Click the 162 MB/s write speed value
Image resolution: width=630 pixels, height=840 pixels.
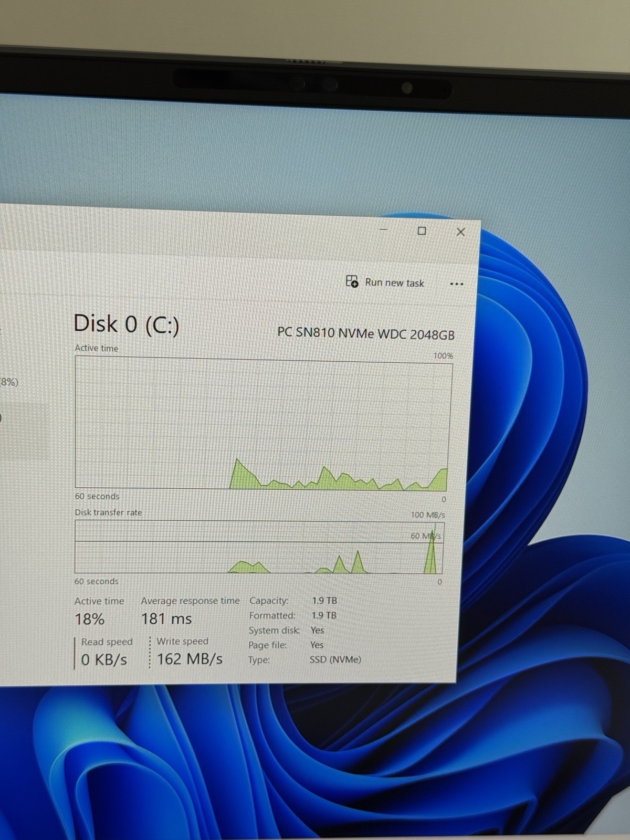(x=190, y=658)
